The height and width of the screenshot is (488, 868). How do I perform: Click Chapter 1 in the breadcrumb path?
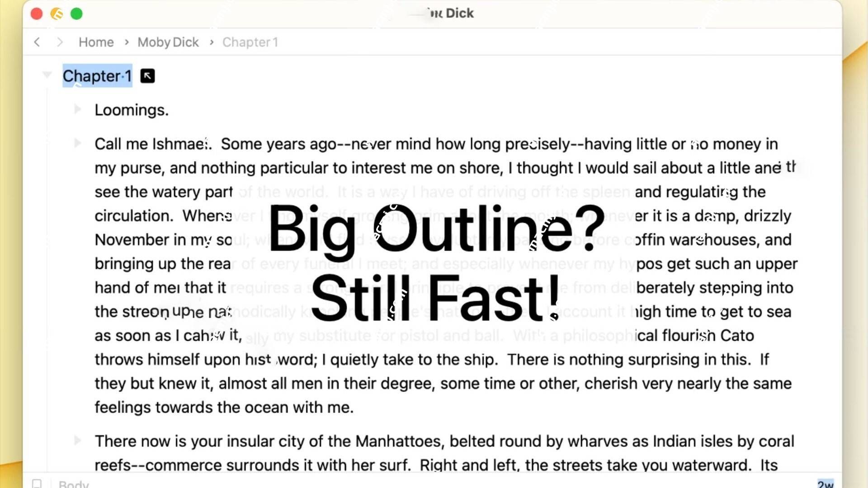click(250, 42)
